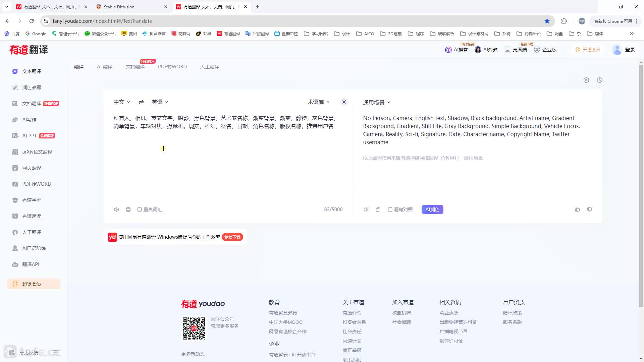Screen dimensions: 644x362
Task: Open the 有道智慧教育 footer link
Action: pos(283,313)
